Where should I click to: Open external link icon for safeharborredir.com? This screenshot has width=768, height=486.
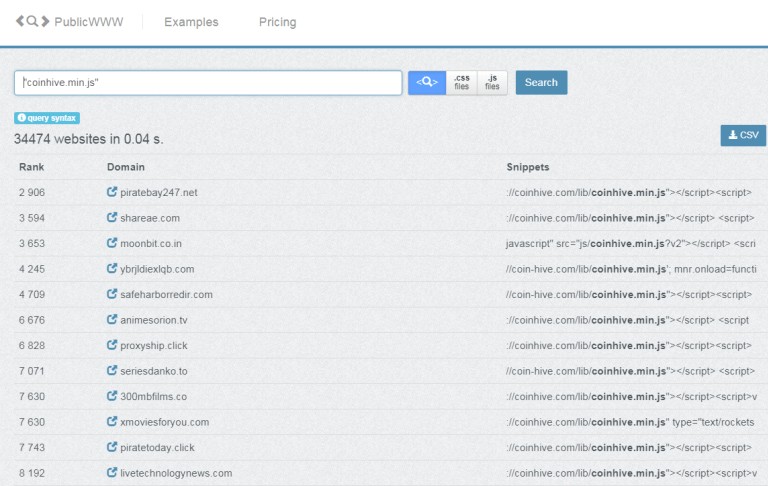pyautogui.click(x=112, y=293)
